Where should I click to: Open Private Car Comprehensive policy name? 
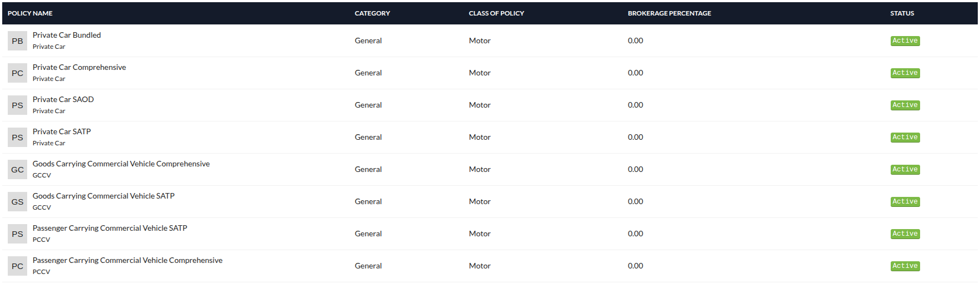click(79, 67)
